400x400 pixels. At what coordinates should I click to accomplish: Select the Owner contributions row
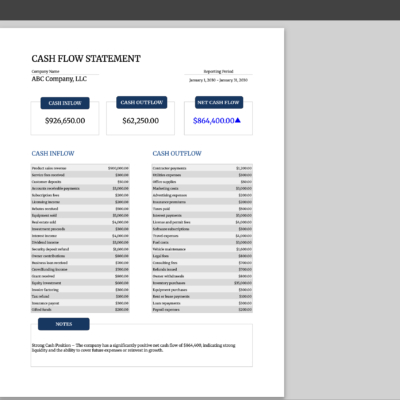click(80, 256)
